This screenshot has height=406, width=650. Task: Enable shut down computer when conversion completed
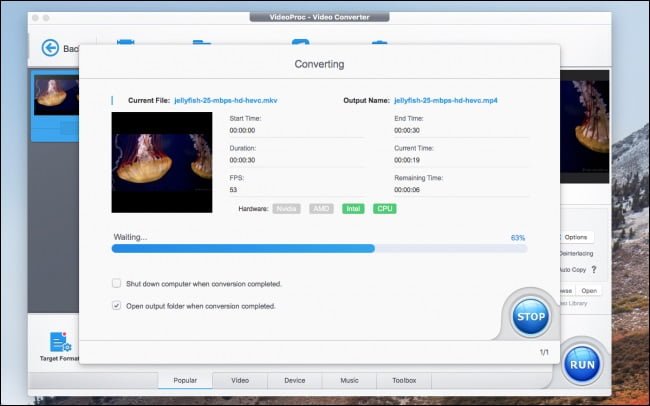coord(117,284)
